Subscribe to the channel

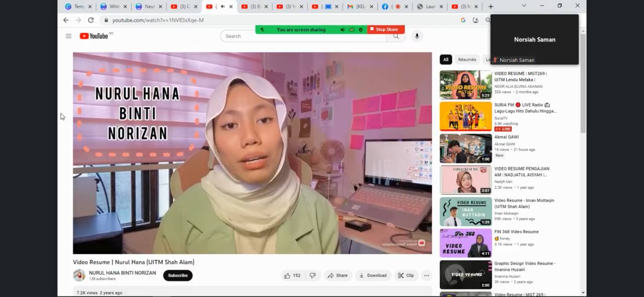[178, 275]
